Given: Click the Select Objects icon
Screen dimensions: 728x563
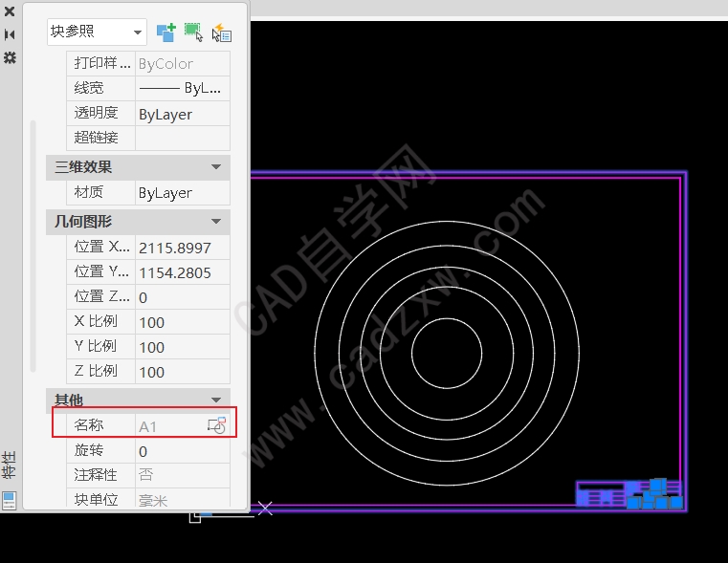Looking at the screenshot, I should tap(193, 32).
